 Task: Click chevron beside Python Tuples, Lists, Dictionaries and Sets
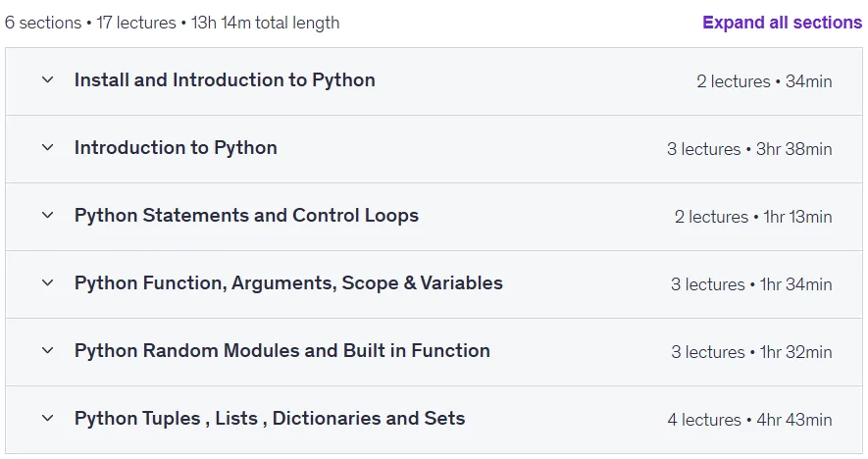[48, 418]
